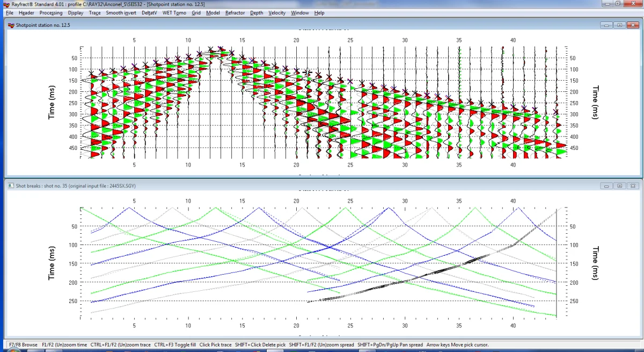
Task: Open the Display menu
Action: pyautogui.click(x=76, y=12)
